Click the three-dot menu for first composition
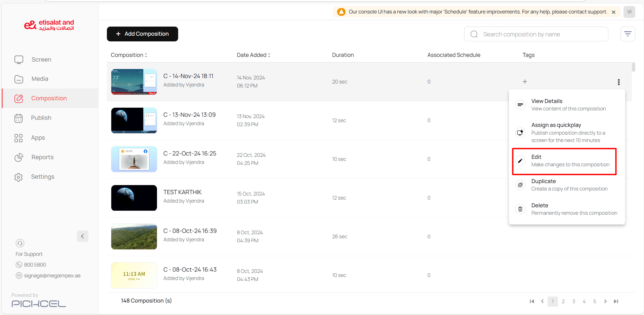The image size is (644, 315). tap(618, 82)
